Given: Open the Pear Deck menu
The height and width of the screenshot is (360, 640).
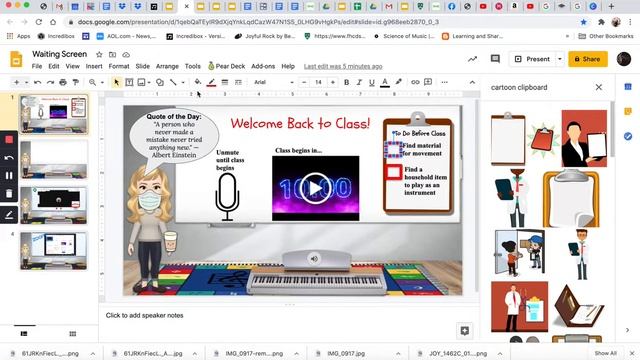Looking at the screenshot, I should pos(227,66).
